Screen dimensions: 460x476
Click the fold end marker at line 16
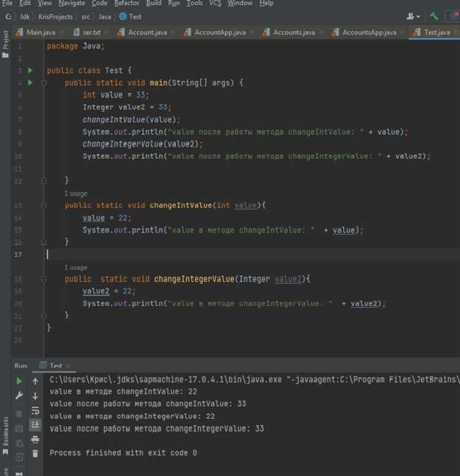44,242
